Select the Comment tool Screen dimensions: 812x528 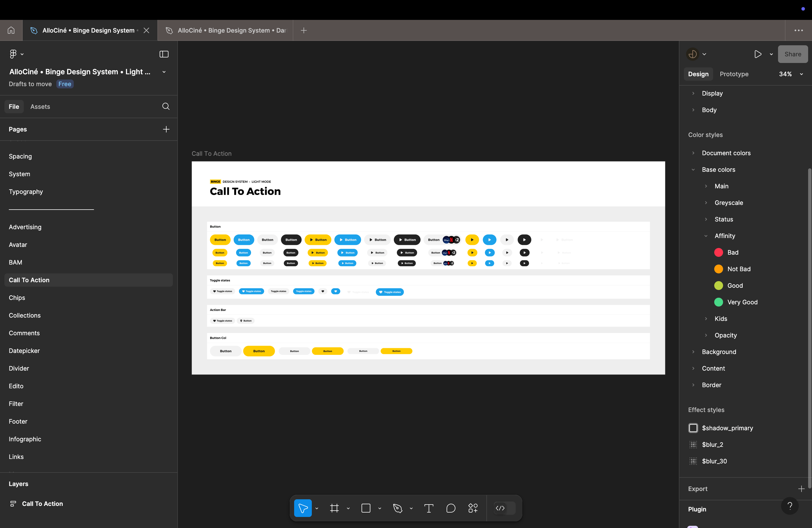451,508
